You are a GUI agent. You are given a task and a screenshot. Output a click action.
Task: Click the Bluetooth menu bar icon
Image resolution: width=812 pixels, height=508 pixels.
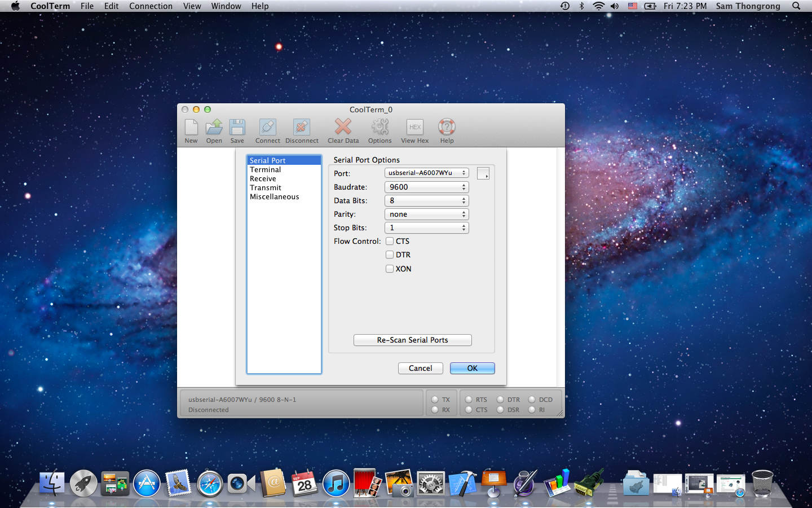pos(582,6)
